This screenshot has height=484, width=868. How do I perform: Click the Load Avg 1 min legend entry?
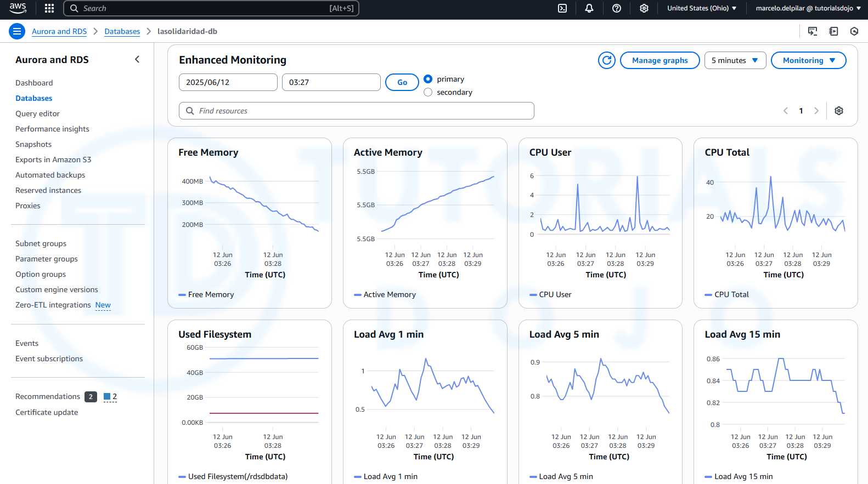pyautogui.click(x=386, y=476)
